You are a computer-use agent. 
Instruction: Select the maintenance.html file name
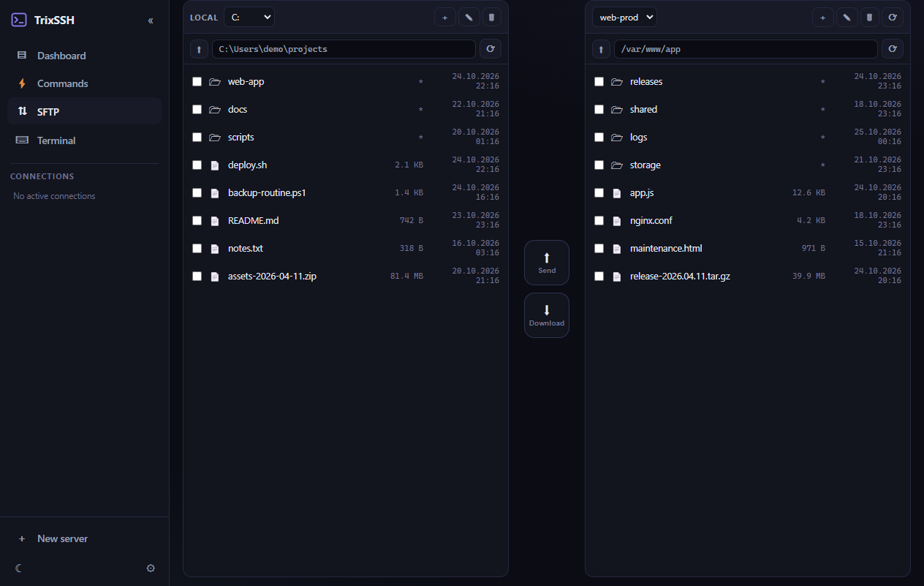pyautogui.click(x=666, y=248)
